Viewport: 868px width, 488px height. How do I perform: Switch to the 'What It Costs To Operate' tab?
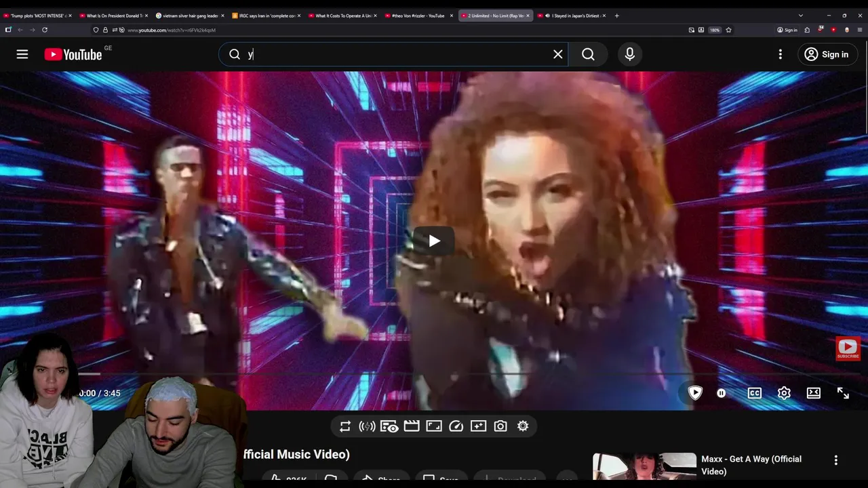342,16
